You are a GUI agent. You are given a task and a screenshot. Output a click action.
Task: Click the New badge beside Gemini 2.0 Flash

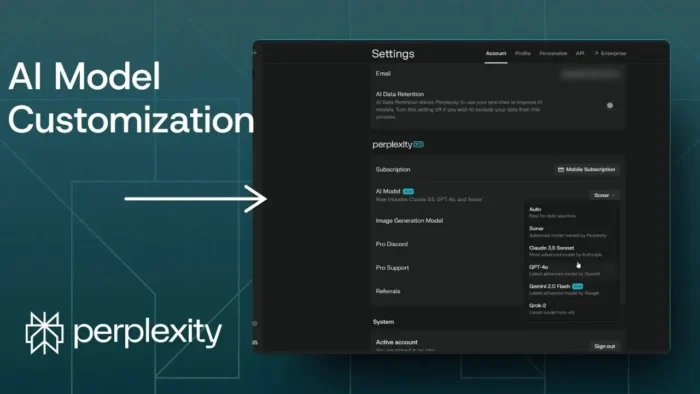(577, 286)
